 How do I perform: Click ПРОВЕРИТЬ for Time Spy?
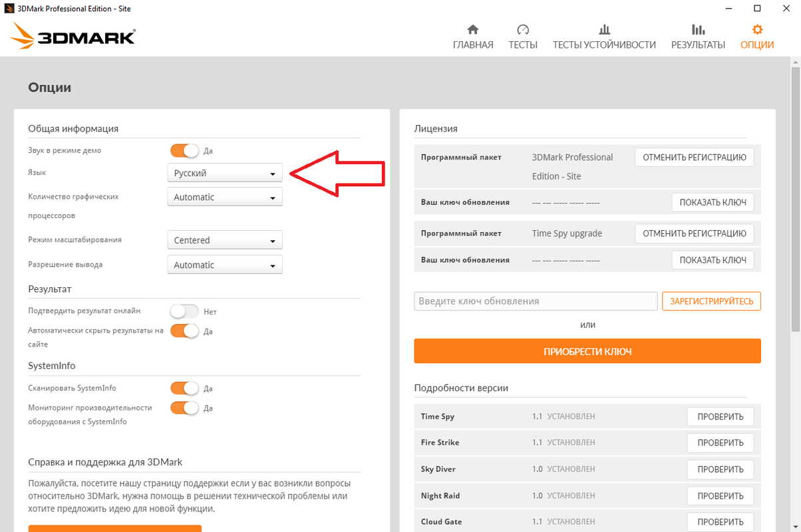[x=721, y=416]
